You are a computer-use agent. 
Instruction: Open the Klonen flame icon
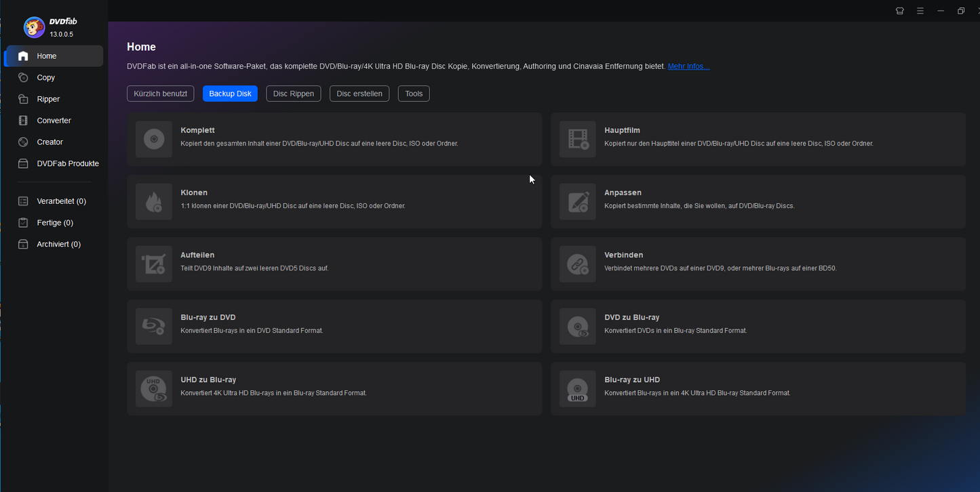pos(154,202)
